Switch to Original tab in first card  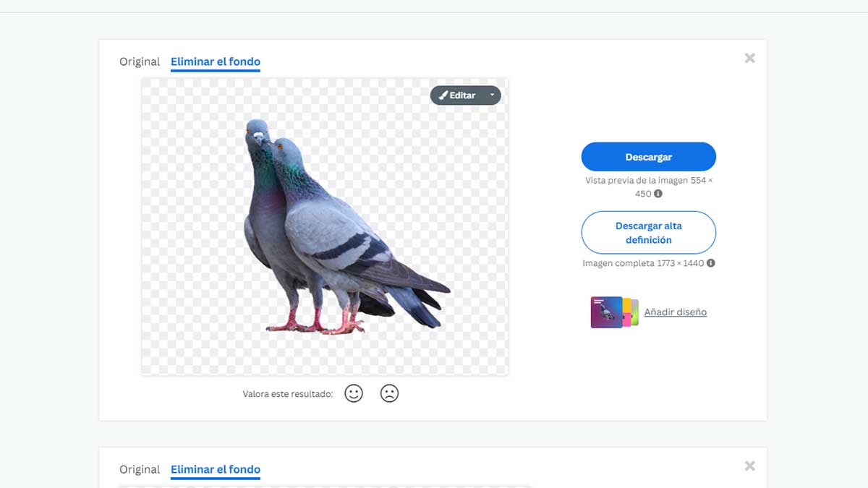click(x=140, y=62)
